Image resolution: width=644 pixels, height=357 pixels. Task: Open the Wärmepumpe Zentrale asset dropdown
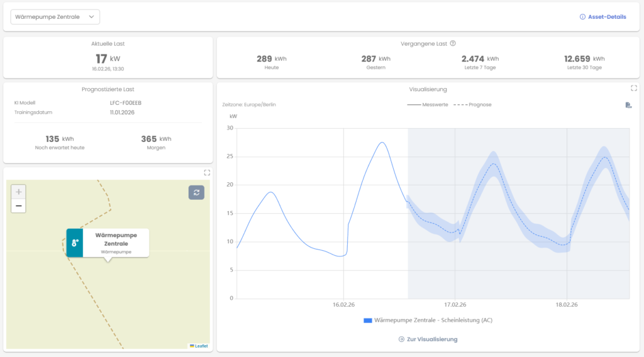pos(55,17)
